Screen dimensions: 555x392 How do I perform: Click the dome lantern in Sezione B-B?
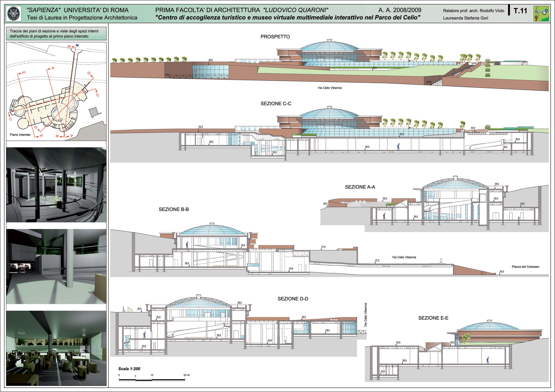coord(212,224)
